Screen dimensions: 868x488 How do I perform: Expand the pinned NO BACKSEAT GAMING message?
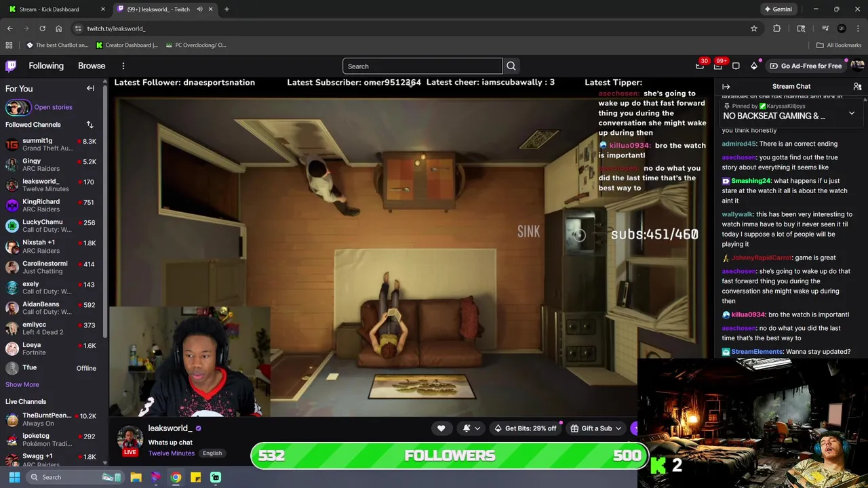[x=852, y=114]
